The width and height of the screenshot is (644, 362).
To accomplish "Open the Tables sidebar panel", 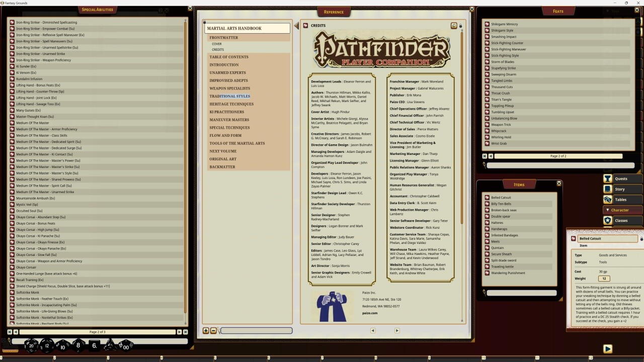I will 622,199.
